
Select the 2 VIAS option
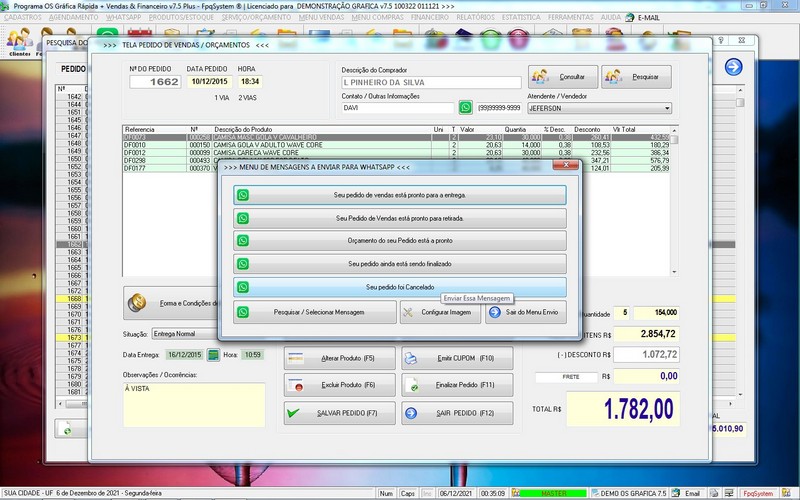tap(247, 97)
